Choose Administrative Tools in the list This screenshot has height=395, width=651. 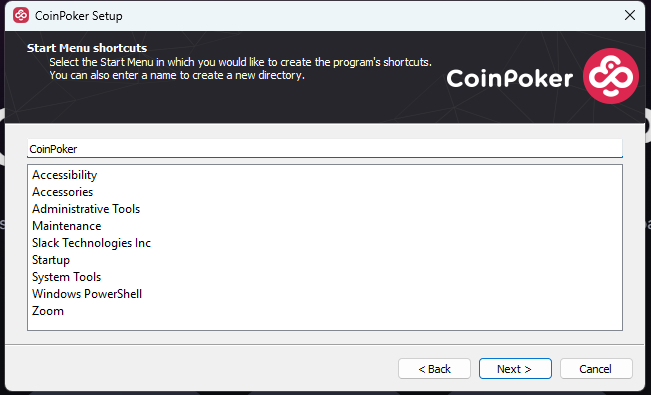pos(86,209)
